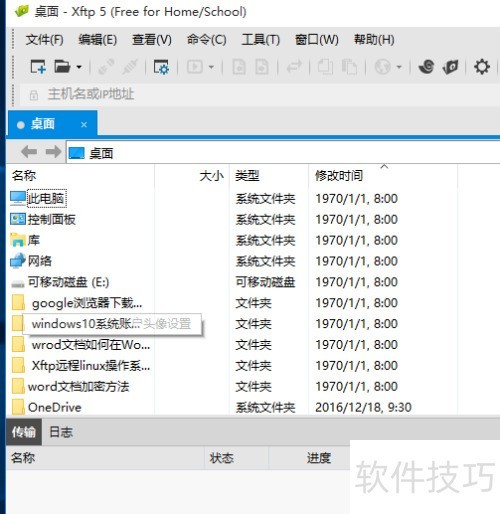Sort by the 类型 column header
The width and height of the screenshot is (500, 514).
click(269, 176)
